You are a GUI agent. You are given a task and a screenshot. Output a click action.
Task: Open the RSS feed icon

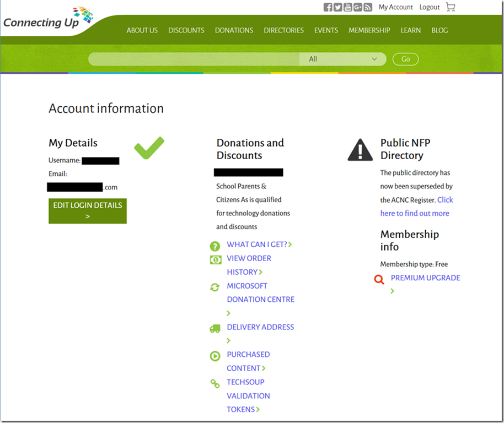368,7
